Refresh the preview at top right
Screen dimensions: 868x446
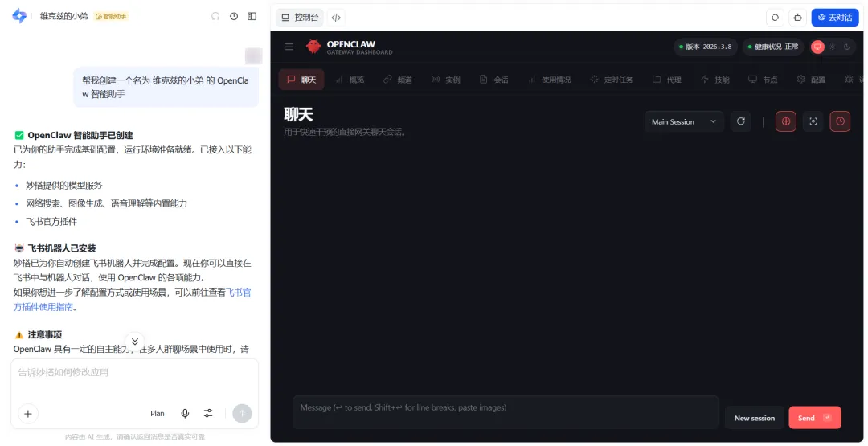(775, 18)
